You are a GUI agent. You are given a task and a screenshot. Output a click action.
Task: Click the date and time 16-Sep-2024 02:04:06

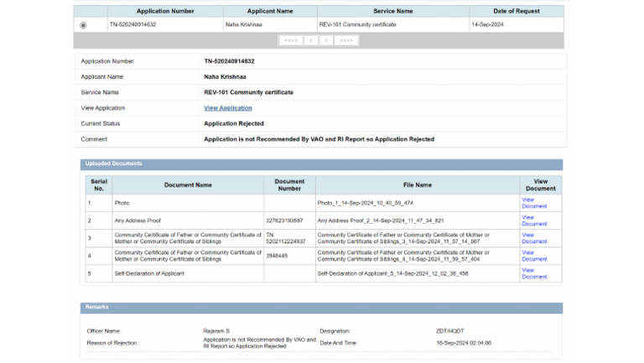(464, 343)
